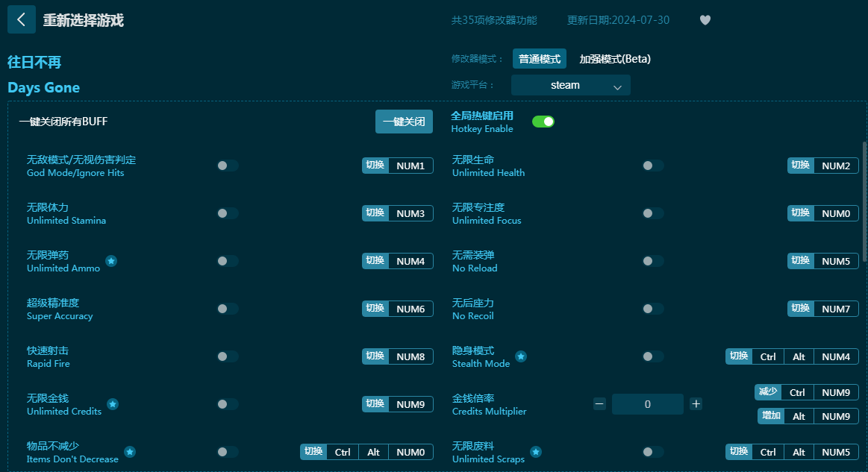Screen dimensions: 868x472
Task: Click the heart favorite icon
Action: coord(705,20)
